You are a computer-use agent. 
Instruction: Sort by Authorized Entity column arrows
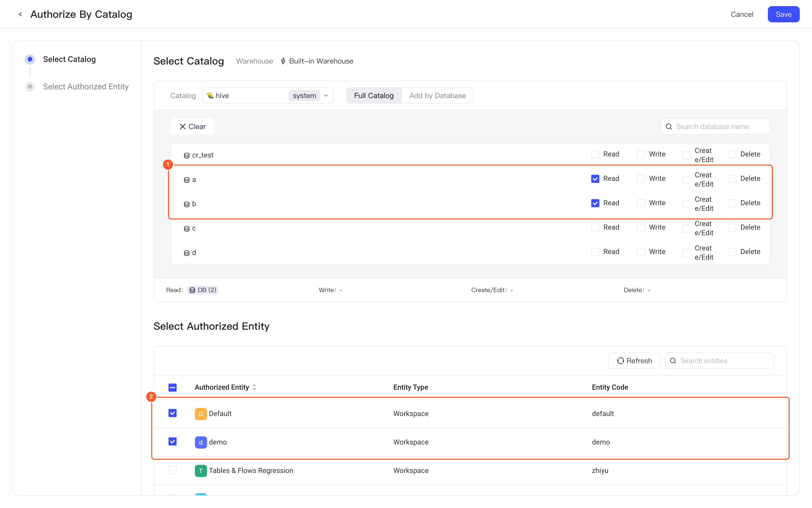pyautogui.click(x=254, y=387)
